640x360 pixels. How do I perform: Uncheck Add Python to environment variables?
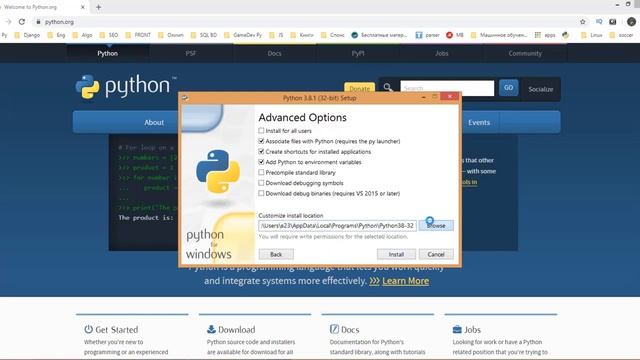(x=261, y=162)
